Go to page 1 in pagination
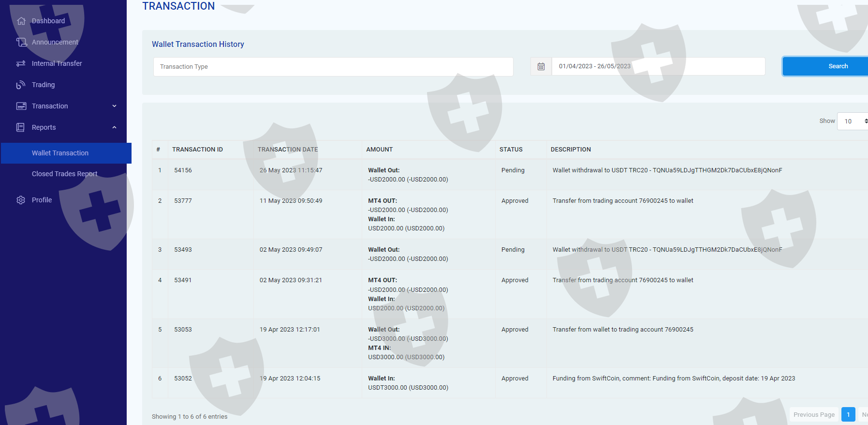Viewport: 868px width, 425px height. pos(848,414)
